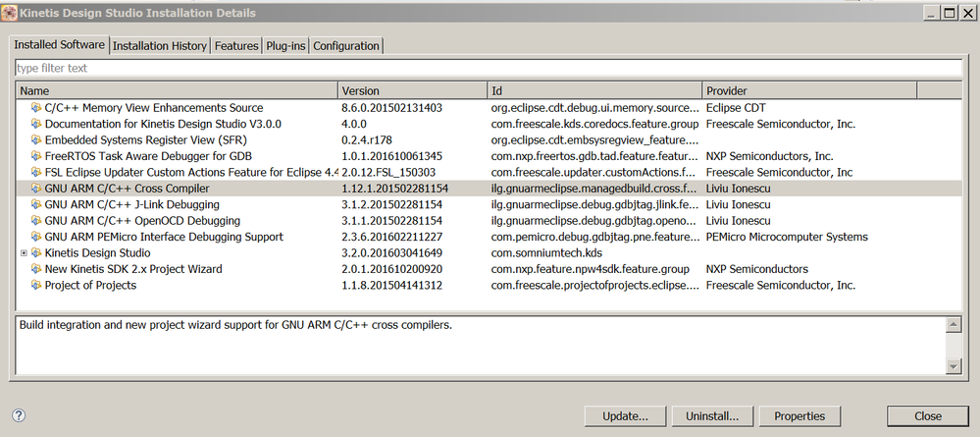Open Properties for the selected item
Viewport: 980px width, 437px height.
click(x=799, y=416)
